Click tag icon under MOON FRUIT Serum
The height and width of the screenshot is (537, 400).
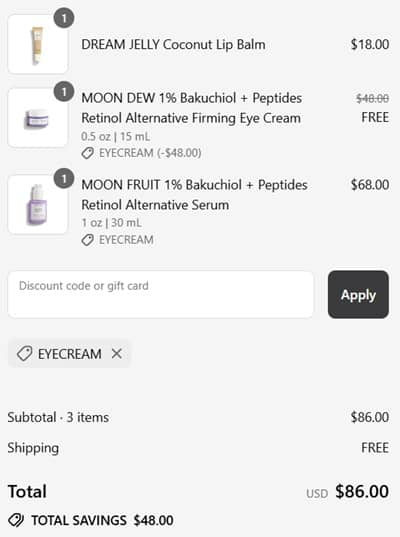(x=88, y=240)
